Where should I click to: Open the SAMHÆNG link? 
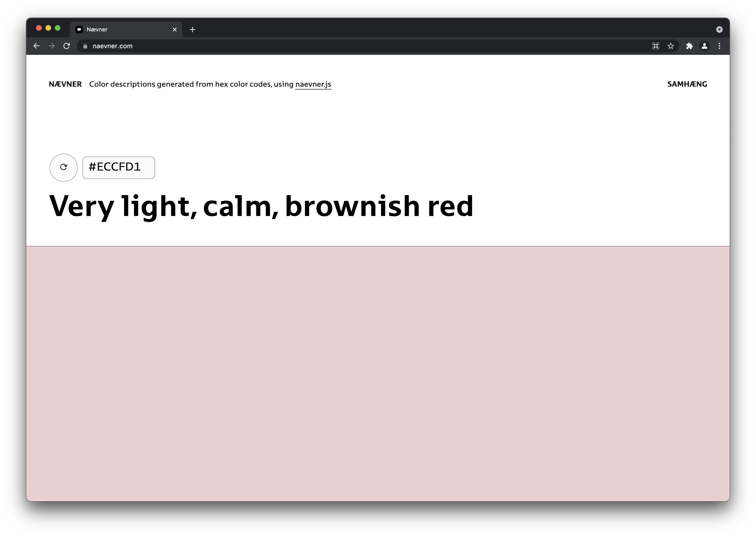click(687, 85)
